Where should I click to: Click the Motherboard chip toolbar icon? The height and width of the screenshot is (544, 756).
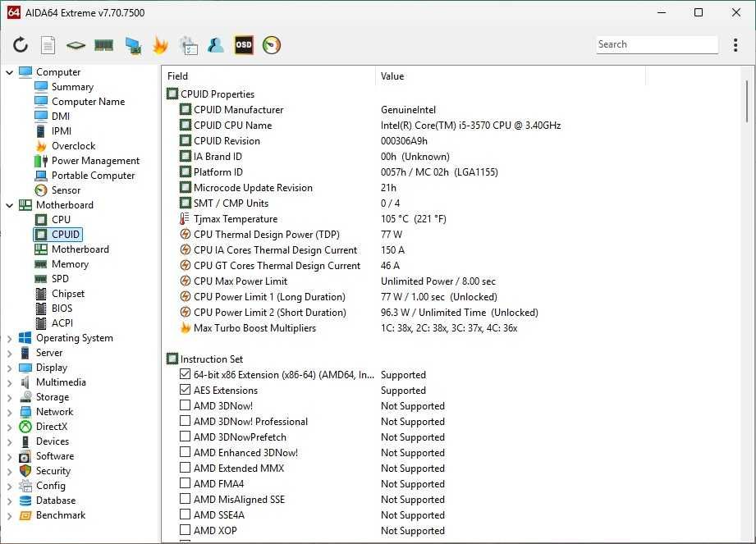76,45
